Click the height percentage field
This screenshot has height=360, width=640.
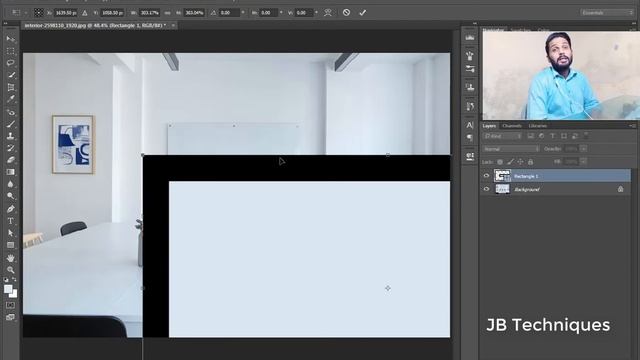point(194,13)
